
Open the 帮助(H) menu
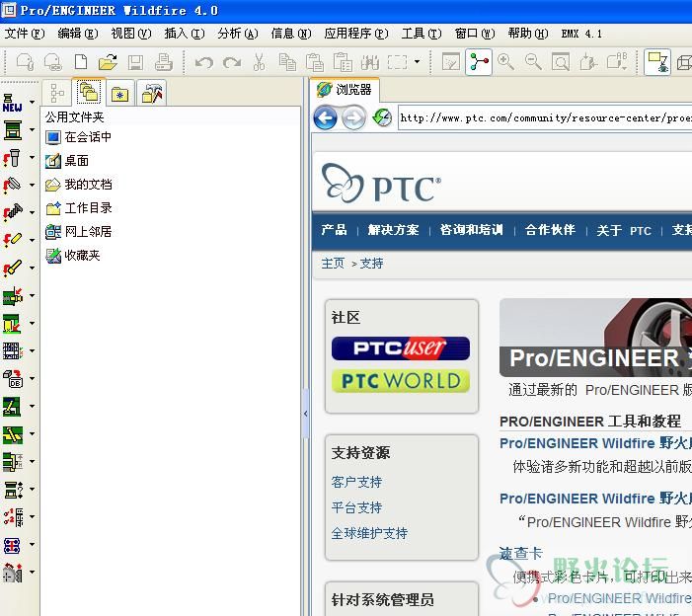(x=528, y=34)
